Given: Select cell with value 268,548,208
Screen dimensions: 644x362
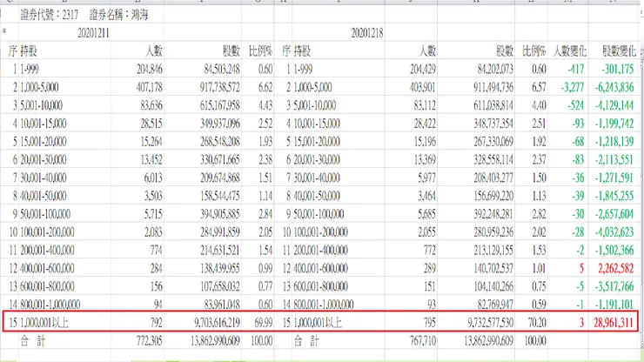Looking at the screenshot, I should click(220, 141).
